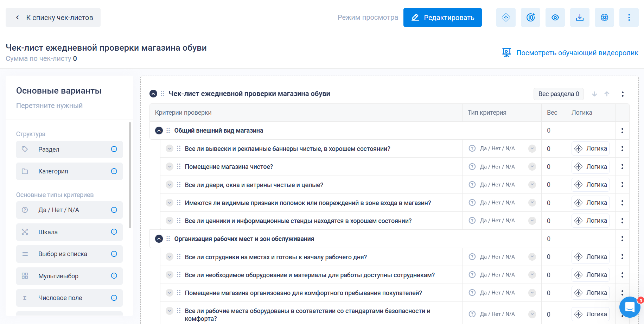Viewport: 644px width, 324px height.
Task: Expand the dropdown for Помещение магазина чистое question
Action: [170, 166]
